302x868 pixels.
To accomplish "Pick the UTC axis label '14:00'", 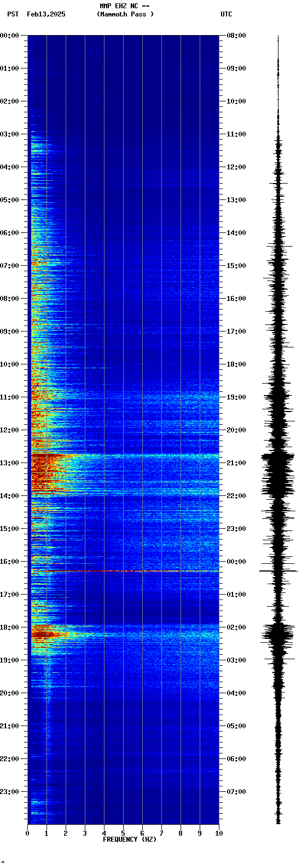I will (236, 233).
